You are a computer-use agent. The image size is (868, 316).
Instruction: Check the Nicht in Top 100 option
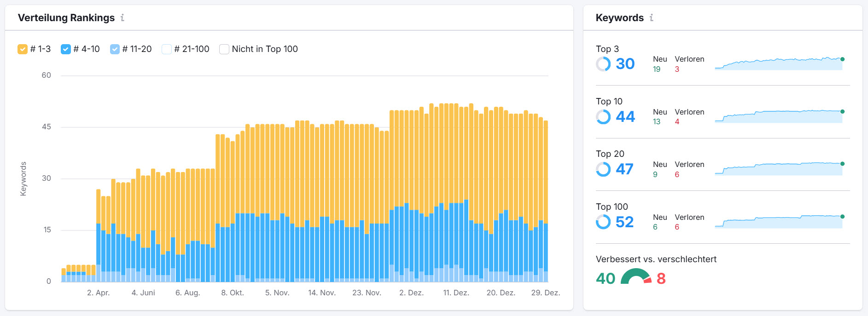[224, 49]
